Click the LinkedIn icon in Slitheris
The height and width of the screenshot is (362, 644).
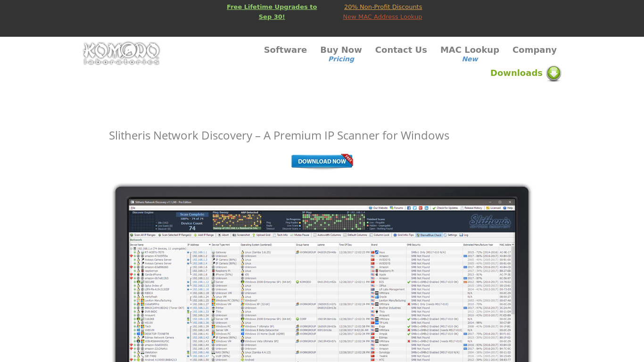pyautogui.click(x=427, y=208)
